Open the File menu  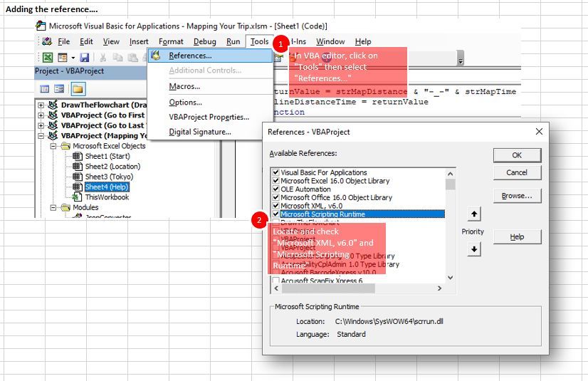tap(64, 41)
